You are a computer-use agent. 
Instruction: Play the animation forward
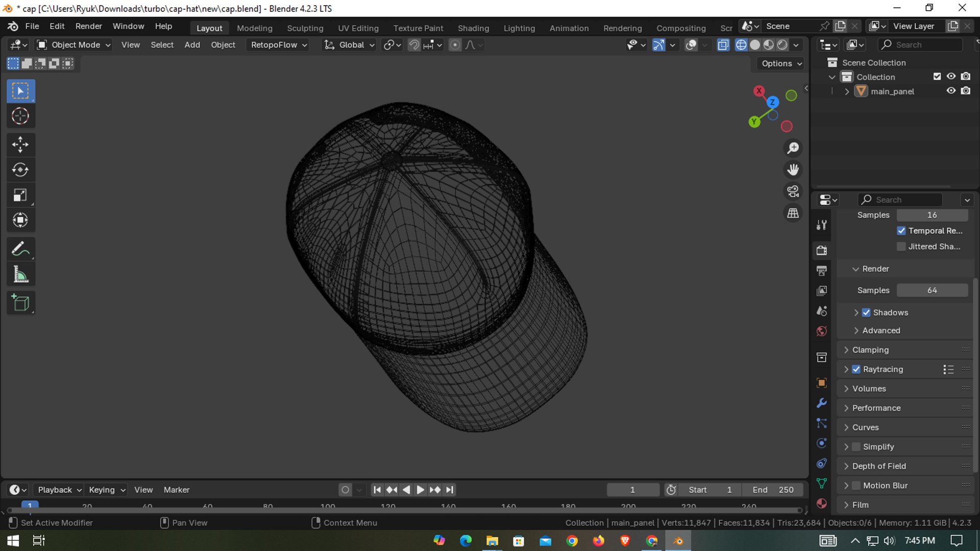click(420, 490)
